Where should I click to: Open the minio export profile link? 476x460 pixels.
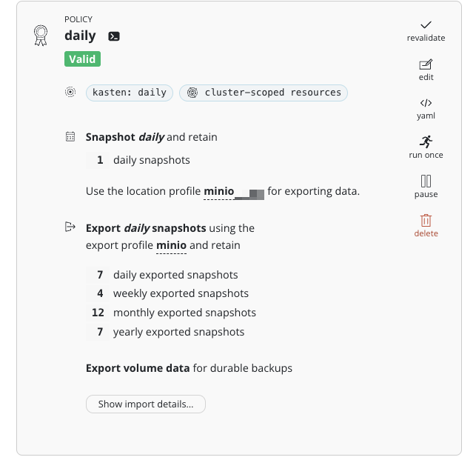click(x=171, y=245)
